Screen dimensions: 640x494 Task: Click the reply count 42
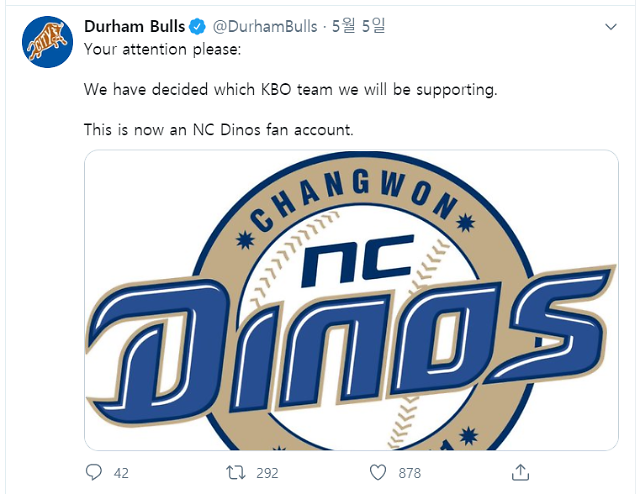pyautogui.click(x=121, y=473)
